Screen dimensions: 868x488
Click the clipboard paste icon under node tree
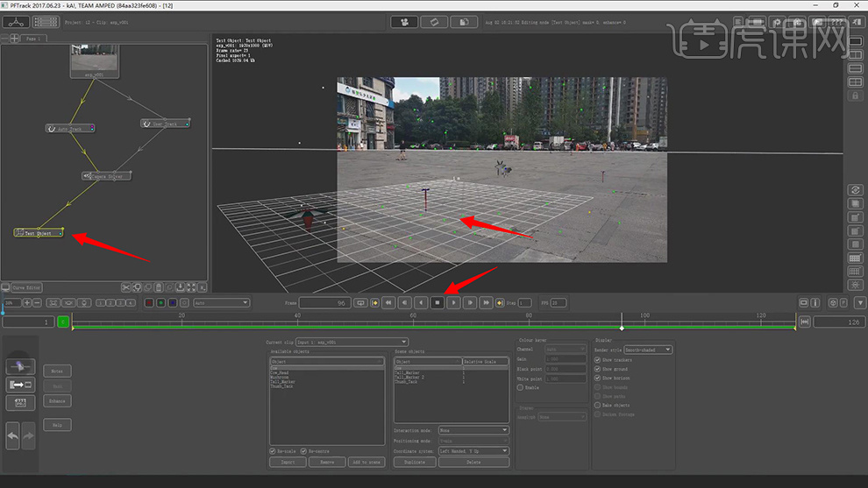(x=159, y=287)
